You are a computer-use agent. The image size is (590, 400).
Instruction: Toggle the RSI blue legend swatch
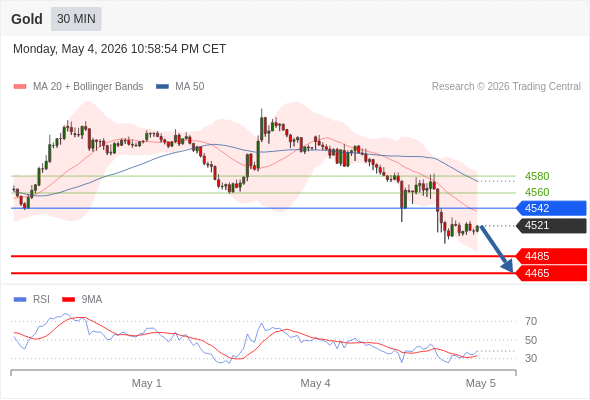click(20, 300)
